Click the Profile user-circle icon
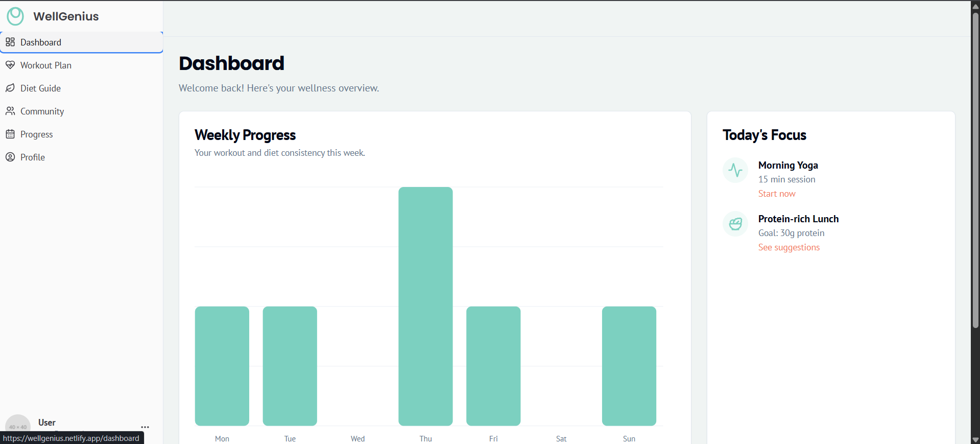Image resolution: width=980 pixels, height=444 pixels. (10, 157)
